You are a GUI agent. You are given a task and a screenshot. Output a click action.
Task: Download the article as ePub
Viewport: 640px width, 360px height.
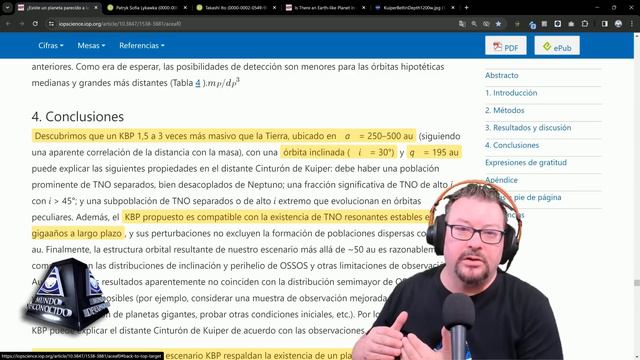click(557, 46)
